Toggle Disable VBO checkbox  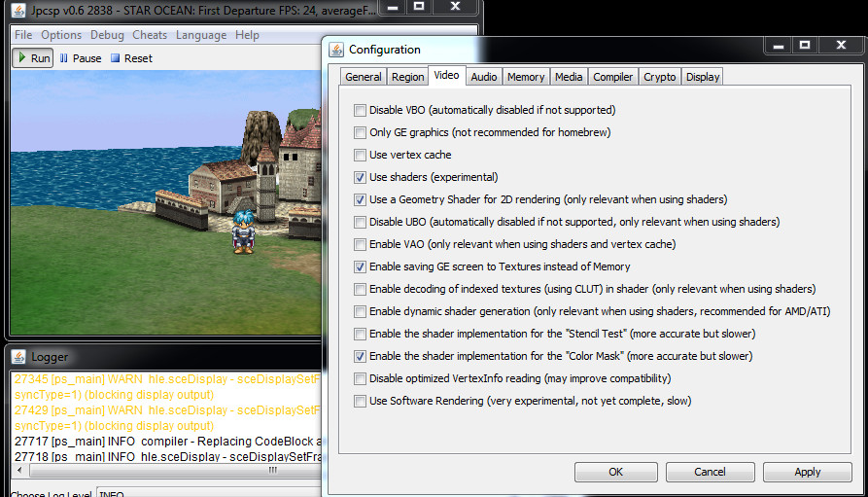click(361, 110)
